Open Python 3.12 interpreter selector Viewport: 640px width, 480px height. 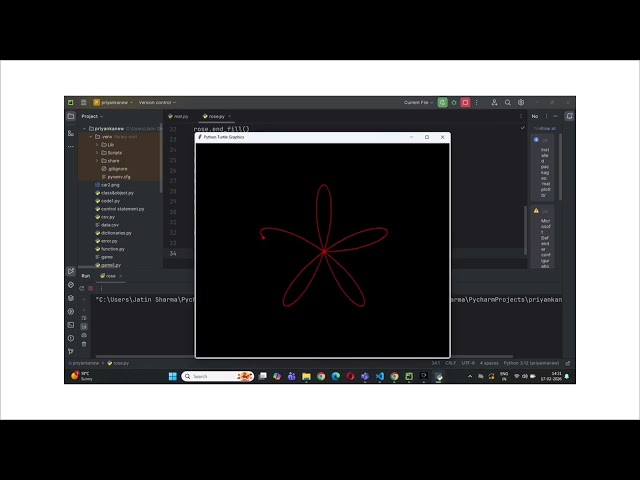(x=531, y=363)
